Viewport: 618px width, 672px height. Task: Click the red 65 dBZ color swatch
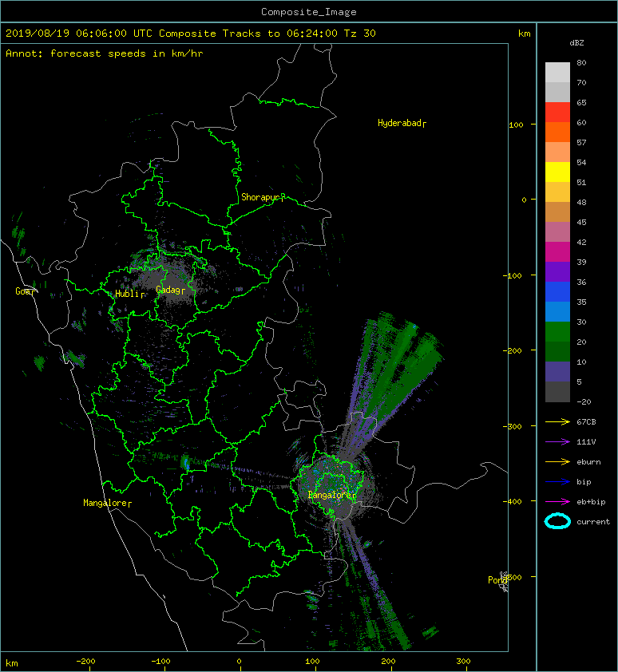tap(557, 113)
